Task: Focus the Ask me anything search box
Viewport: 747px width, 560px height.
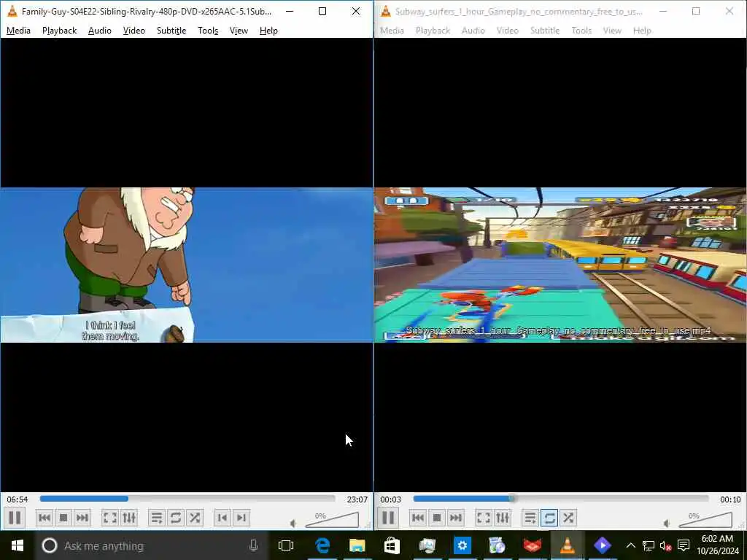Action: click(150, 545)
